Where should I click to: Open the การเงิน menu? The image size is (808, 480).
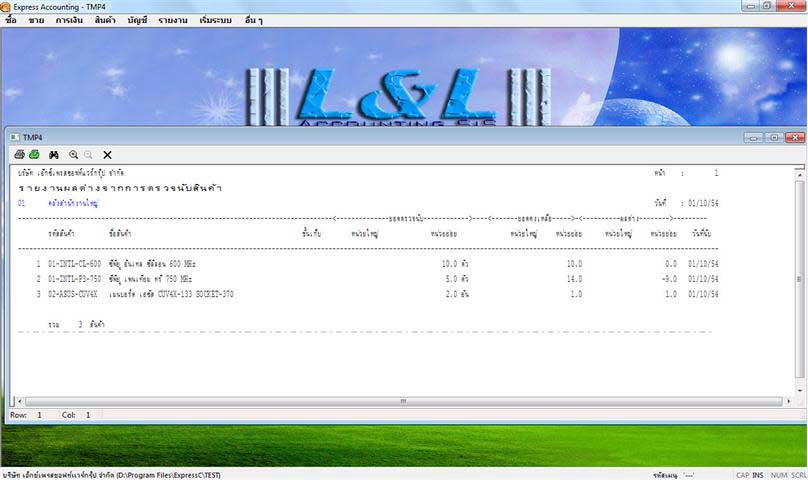click(x=69, y=20)
